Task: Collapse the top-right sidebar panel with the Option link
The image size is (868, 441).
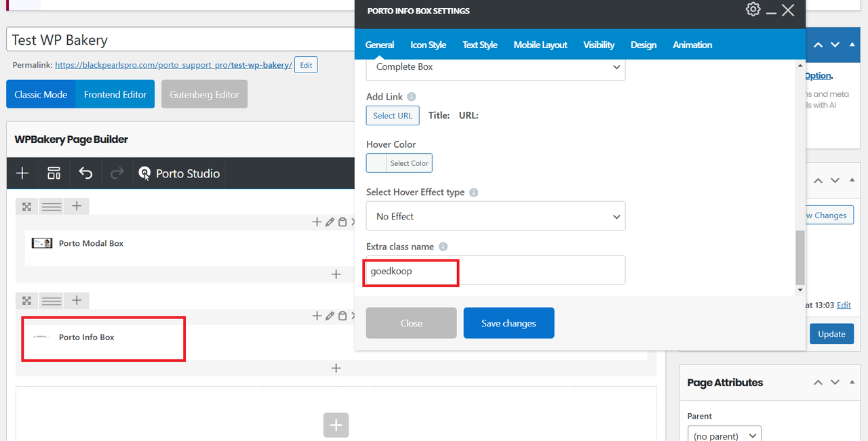Action: pyautogui.click(x=852, y=45)
